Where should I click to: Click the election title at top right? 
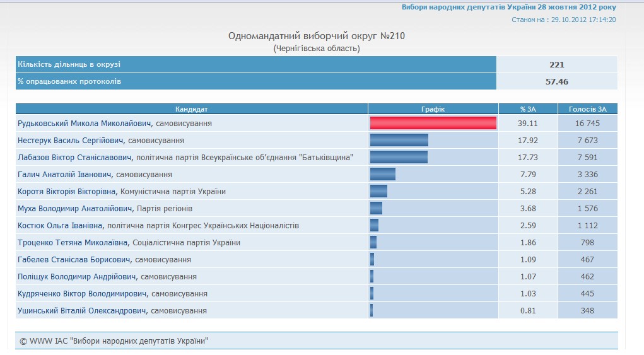pyautogui.click(x=508, y=8)
